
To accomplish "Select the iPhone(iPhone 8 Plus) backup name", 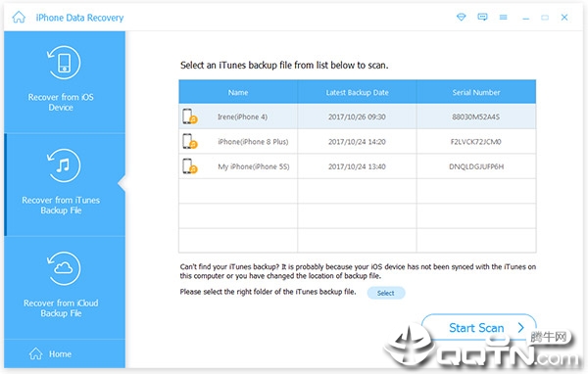I will coord(253,142).
